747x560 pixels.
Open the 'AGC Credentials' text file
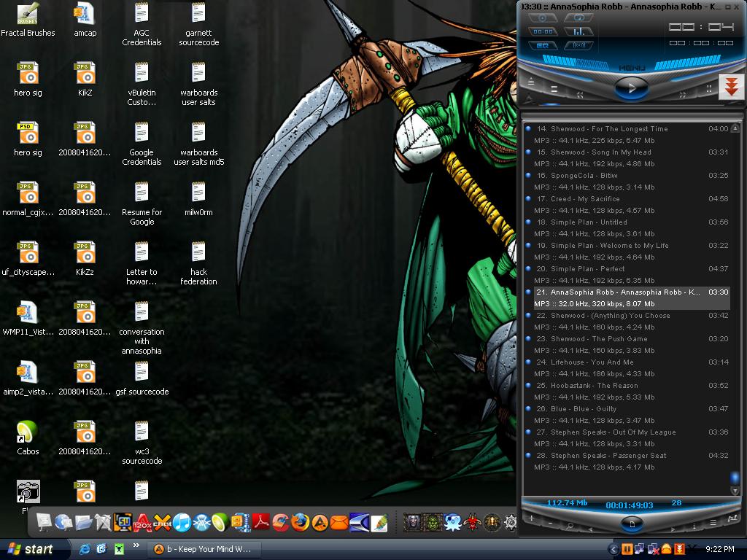tap(142, 24)
